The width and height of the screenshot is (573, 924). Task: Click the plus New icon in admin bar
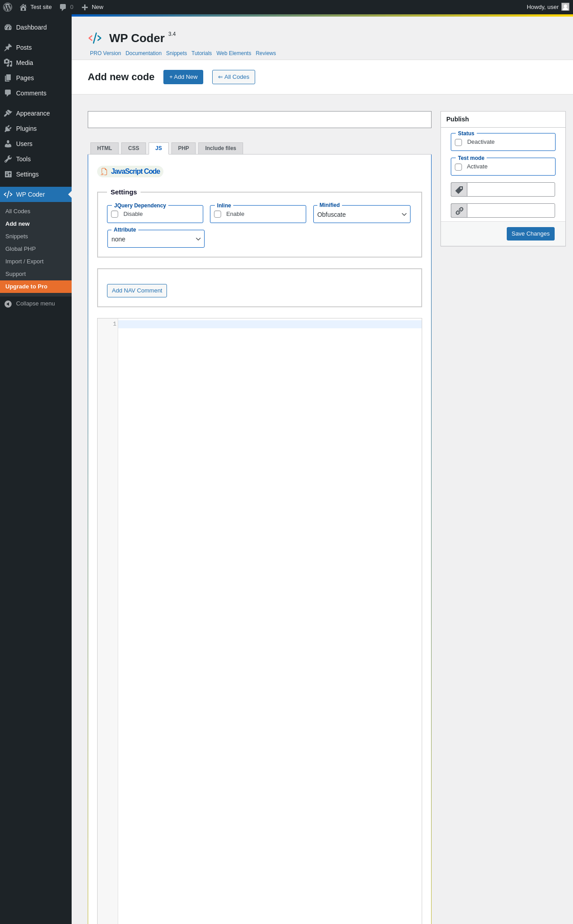click(x=85, y=7)
